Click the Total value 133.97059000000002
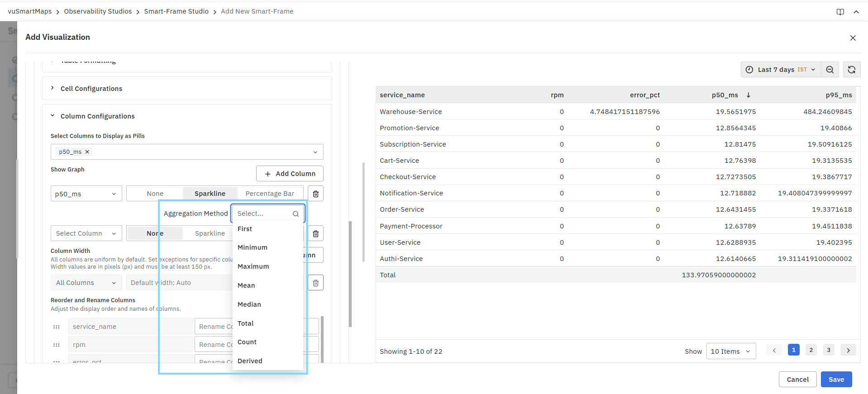The height and width of the screenshot is (394, 868). click(x=719, y=275)
